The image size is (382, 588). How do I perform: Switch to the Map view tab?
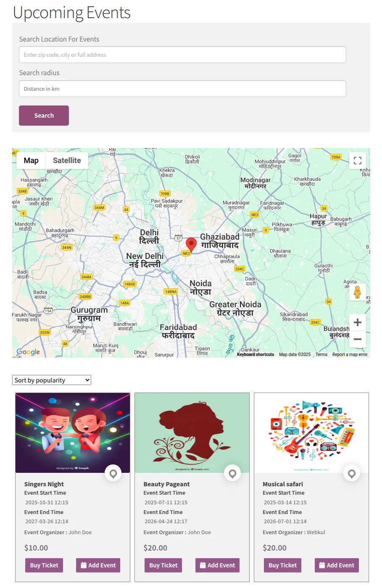(31, 160)
